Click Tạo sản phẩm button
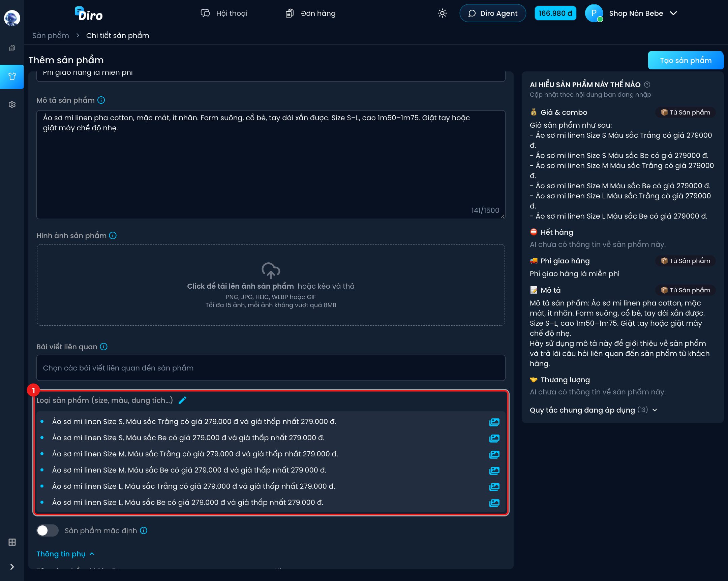 point(686,60)
